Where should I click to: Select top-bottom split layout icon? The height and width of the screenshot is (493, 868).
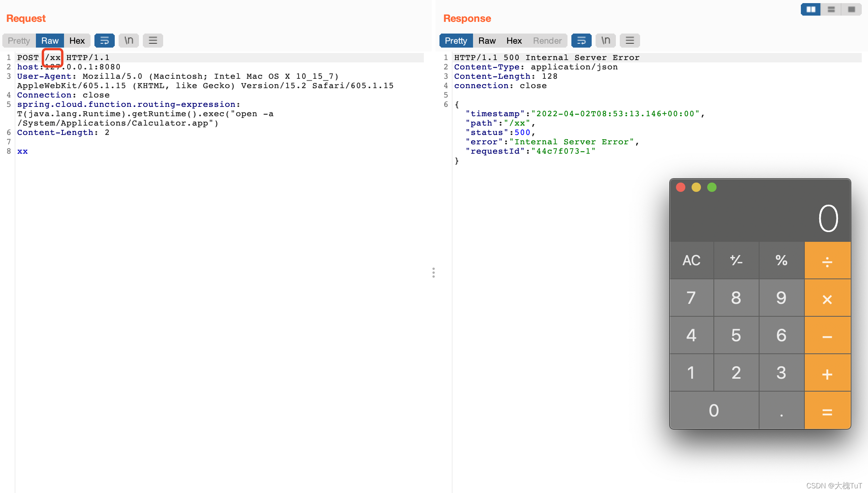pyautogui.click(x=831, y=9)
